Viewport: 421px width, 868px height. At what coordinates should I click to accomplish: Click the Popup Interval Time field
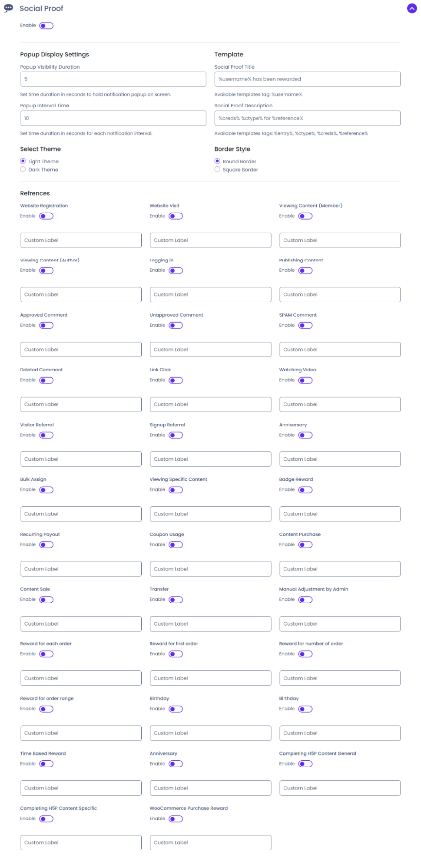click(x=113, y=118)
